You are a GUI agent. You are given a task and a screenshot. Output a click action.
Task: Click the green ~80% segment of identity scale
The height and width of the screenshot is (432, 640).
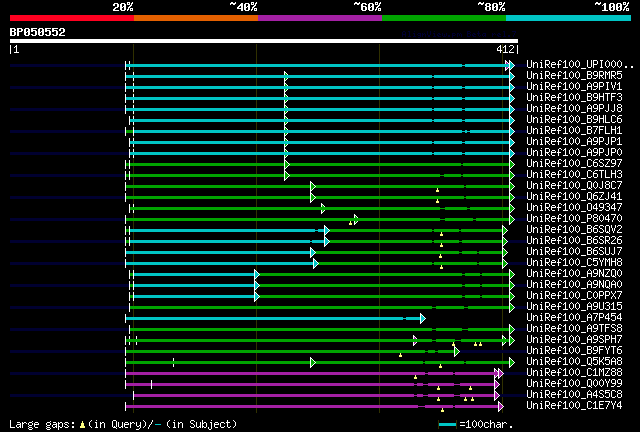[x=444, y=18]
